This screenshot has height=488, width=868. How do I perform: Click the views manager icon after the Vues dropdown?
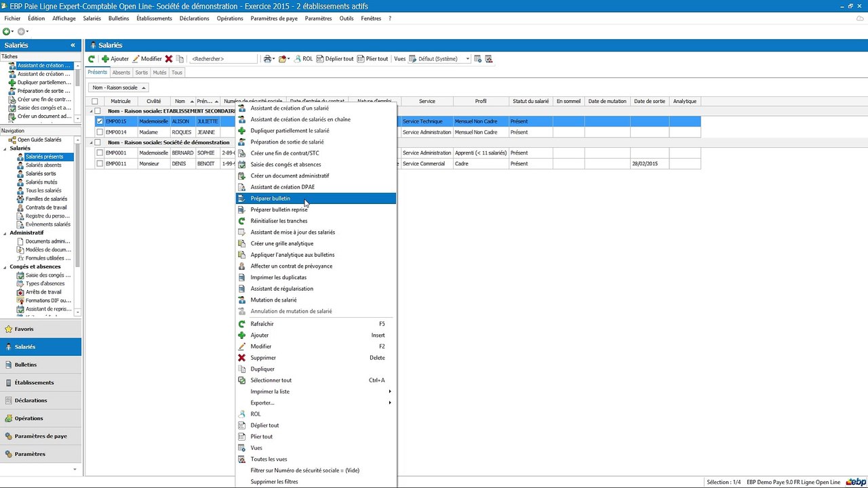477,59
